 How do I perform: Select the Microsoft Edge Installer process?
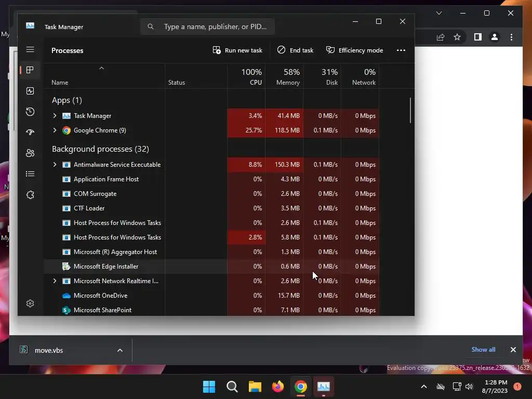point(211,267)
